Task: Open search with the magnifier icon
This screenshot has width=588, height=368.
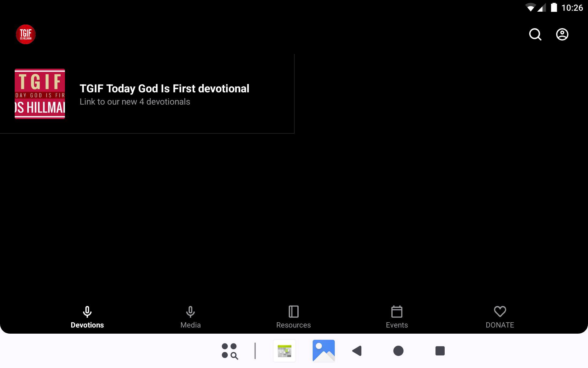Action: point(535,34)
